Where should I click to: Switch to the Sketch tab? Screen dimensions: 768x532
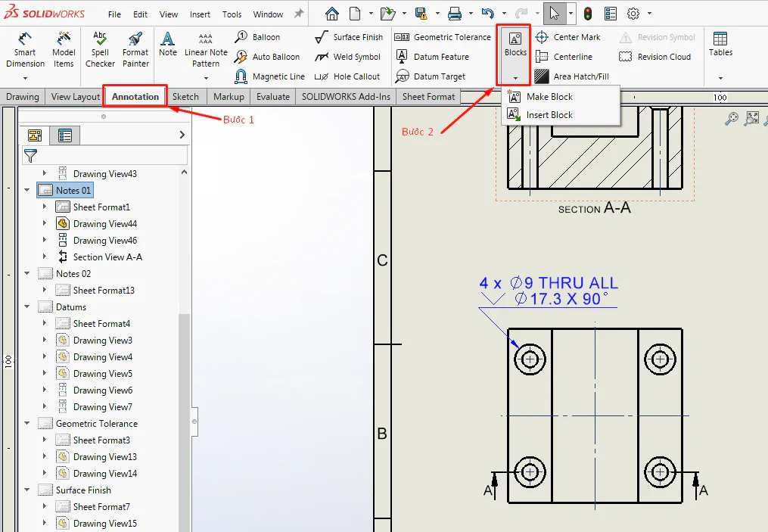(x=185, y=97)
